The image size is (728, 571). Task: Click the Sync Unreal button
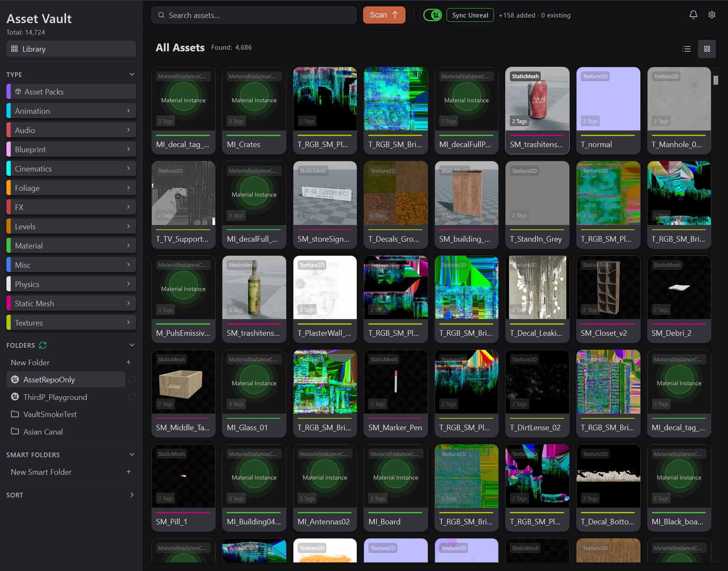pyautogui.click(x=470, y=15)
